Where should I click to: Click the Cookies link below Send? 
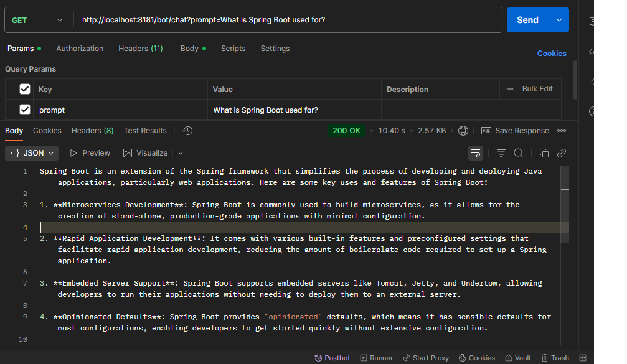[552, 54]
